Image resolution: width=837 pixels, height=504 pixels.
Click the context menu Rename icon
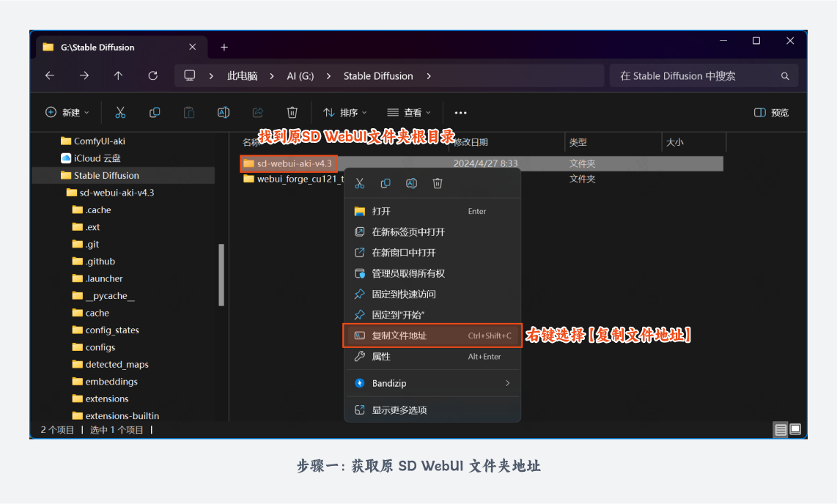click(x=412, y=183)
